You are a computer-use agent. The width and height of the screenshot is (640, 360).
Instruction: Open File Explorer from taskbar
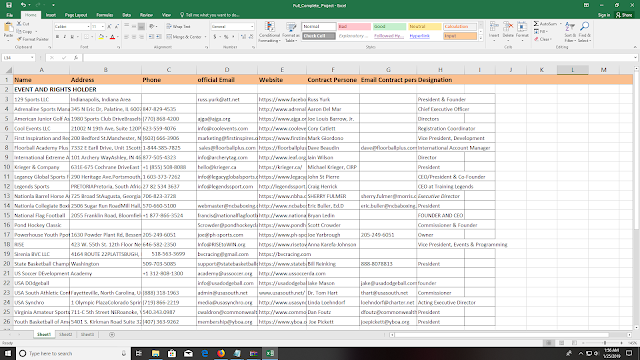pos(156,353)
